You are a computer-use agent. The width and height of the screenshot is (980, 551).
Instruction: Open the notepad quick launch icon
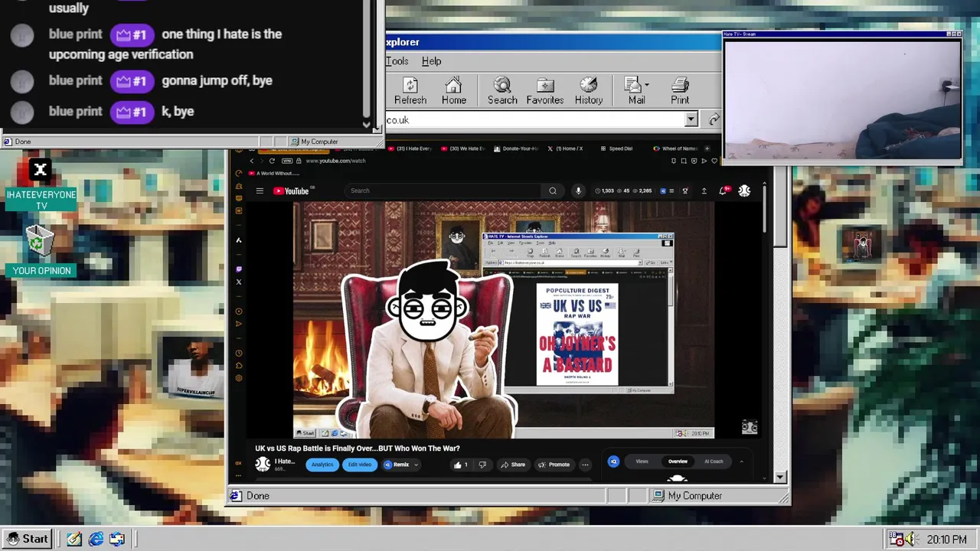click(73, 539)
